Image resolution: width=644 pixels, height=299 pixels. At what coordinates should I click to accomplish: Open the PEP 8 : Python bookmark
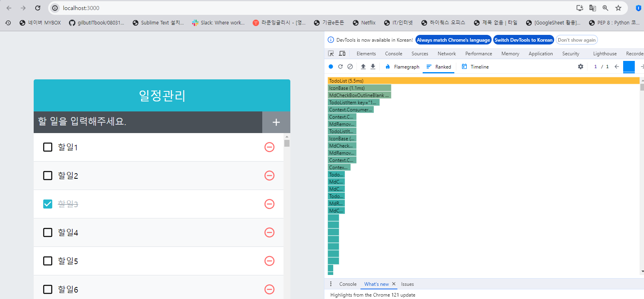coord(614,23)
